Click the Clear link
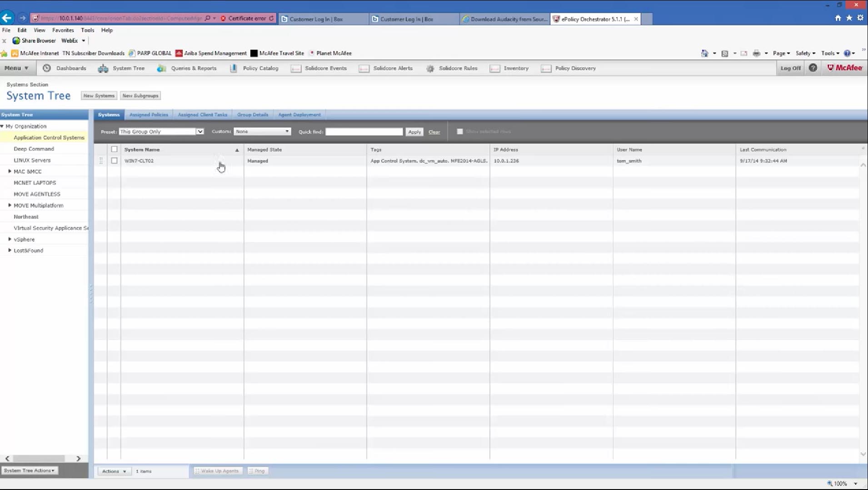The height and width of the screenshot is (490, 868). (434, 132)
